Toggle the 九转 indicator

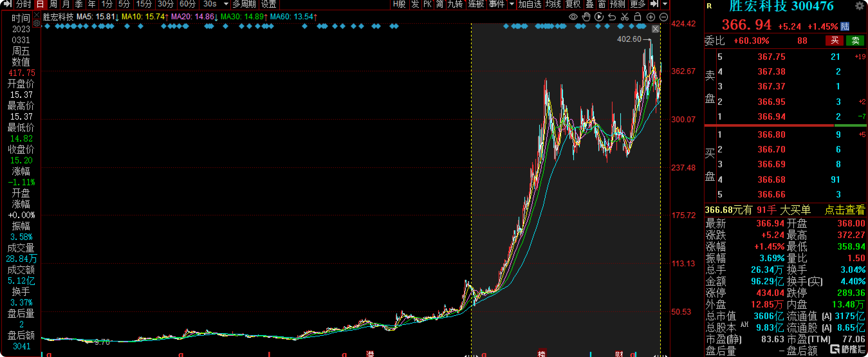click(x=455, y=4)
